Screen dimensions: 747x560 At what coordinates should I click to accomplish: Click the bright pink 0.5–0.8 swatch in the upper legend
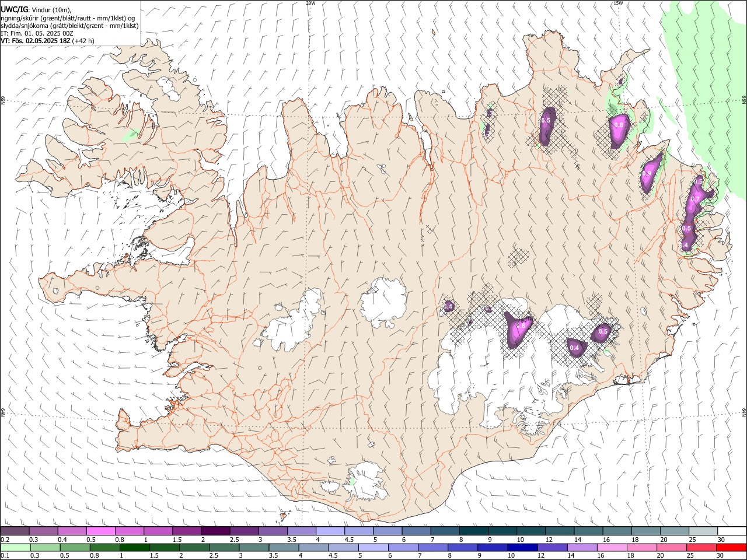click(x=101, y=531)
